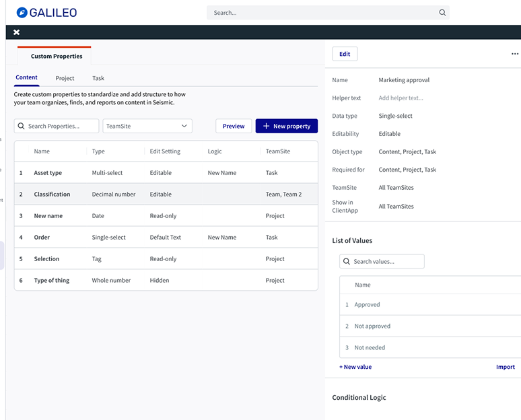Viewport: 521px width, 420px height.
Task: Focus the Search values input
Action: (382, 262)
